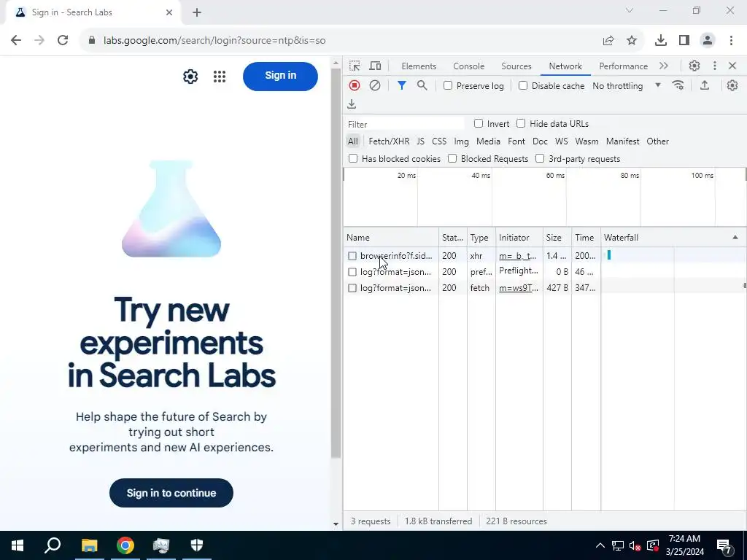The image size is (747, 560).
Task: Open DevTools settings gear
Action: tap(694, 66)
